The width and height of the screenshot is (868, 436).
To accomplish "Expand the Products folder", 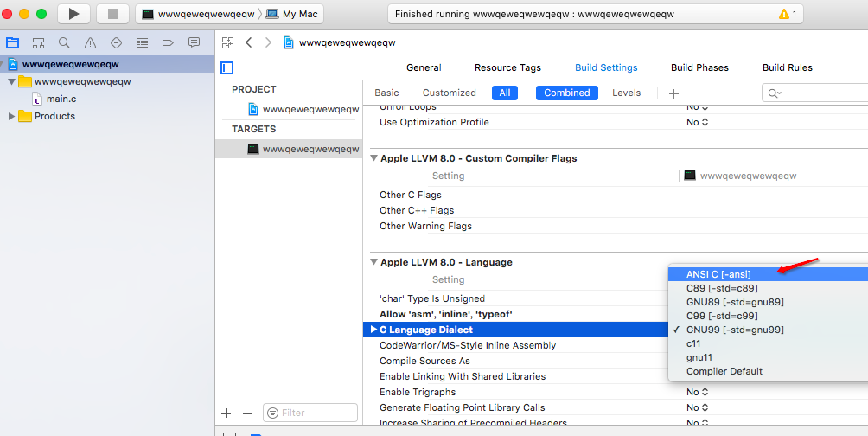I will (x=11, y=116).
